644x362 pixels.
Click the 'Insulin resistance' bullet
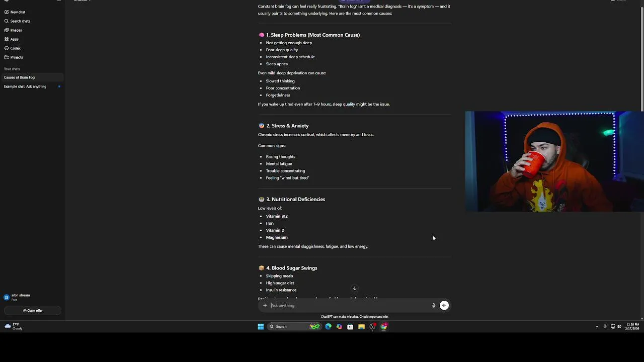(x=281, y=290)
